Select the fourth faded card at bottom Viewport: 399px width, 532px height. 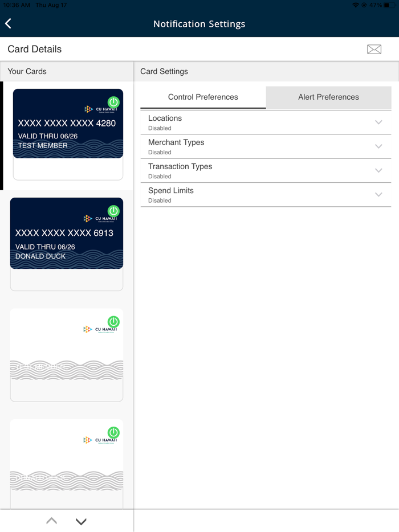67,464
